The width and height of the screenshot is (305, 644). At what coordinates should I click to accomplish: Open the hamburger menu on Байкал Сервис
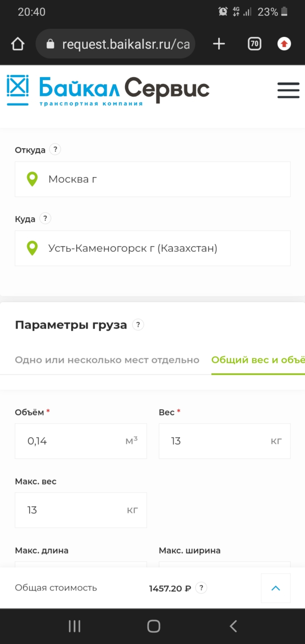[x=288, y=90]
